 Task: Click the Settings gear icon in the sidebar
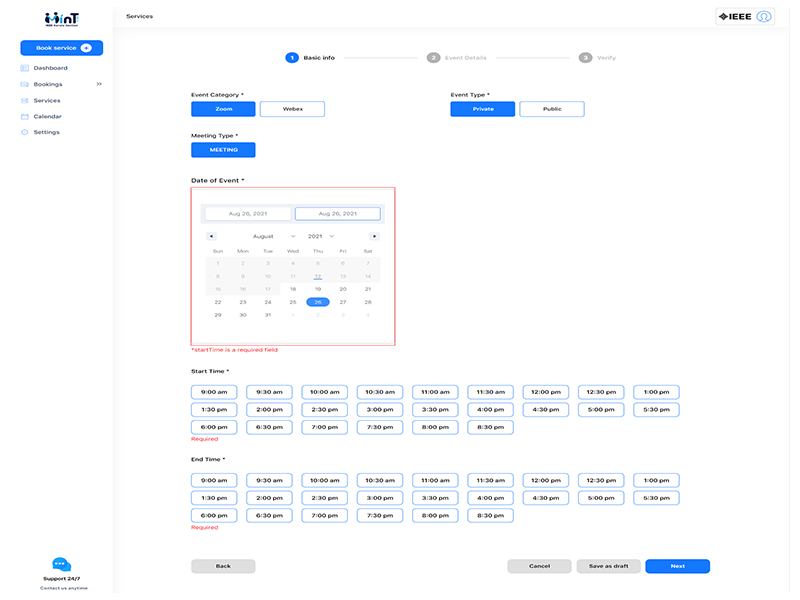point(24,132)
